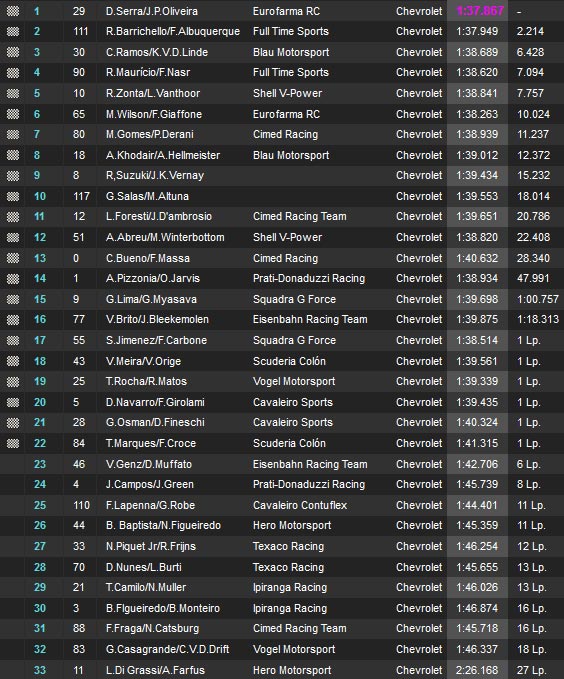The width and height of the screenshot is (564, 679).
Task: Click the flag icon for A.Abreu/M.Winterbottom
Action: point(13,237)
